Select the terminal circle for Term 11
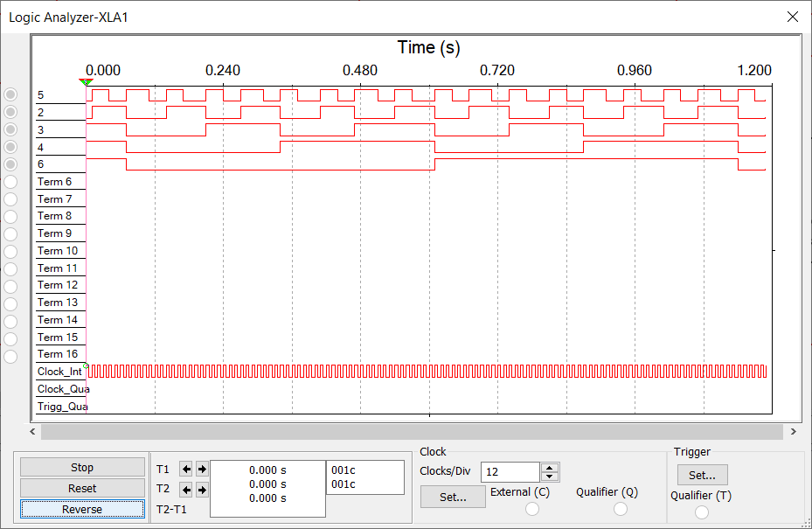The width and height of the screenshot is (812, 529). [10, 269]
